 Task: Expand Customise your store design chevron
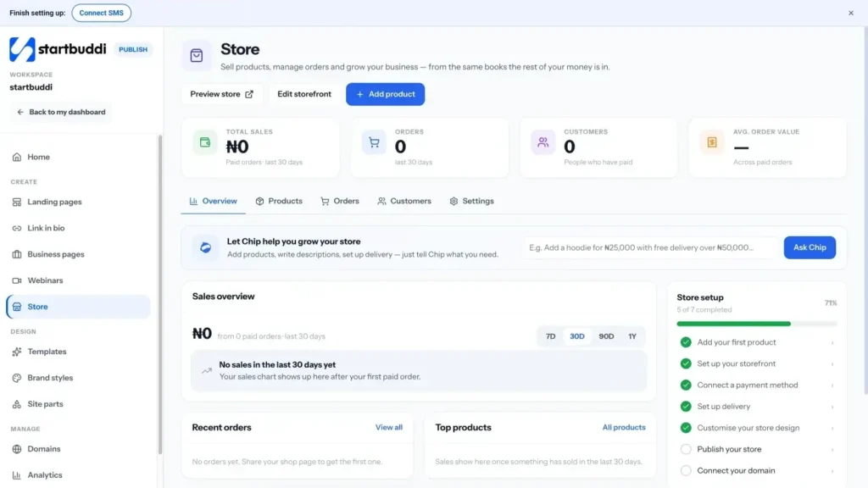click(832, 428)
